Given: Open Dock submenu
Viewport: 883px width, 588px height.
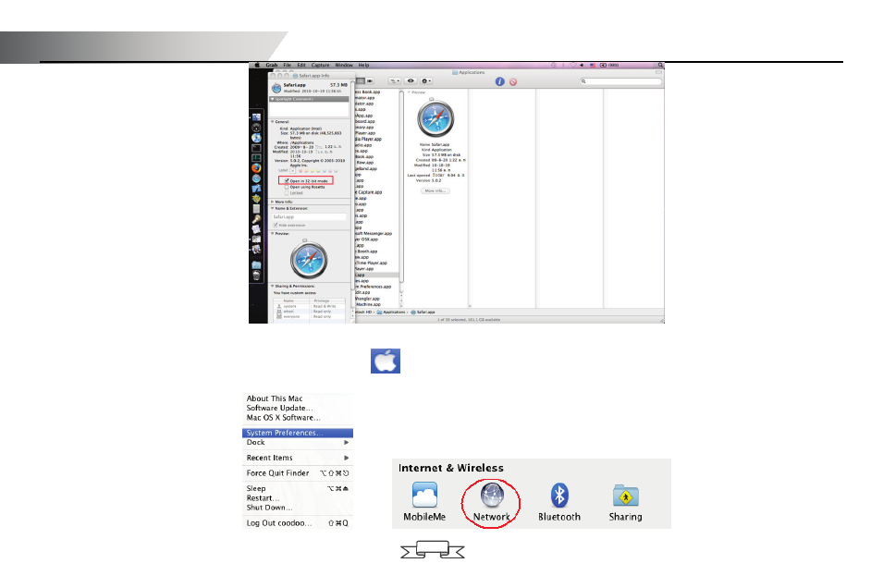Looking at the screenshot, I should coord(298,442).
